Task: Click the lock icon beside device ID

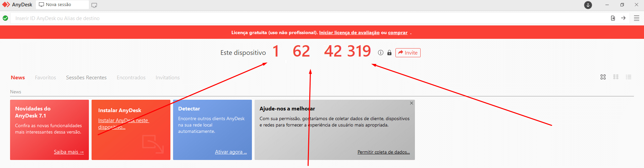Action: coord(389,53)
